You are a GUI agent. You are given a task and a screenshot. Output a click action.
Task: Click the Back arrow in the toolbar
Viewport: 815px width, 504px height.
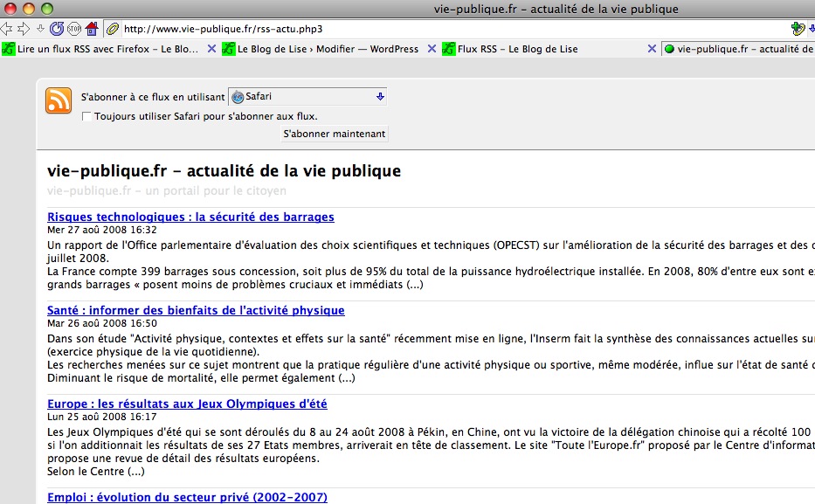tap(7, 29)
